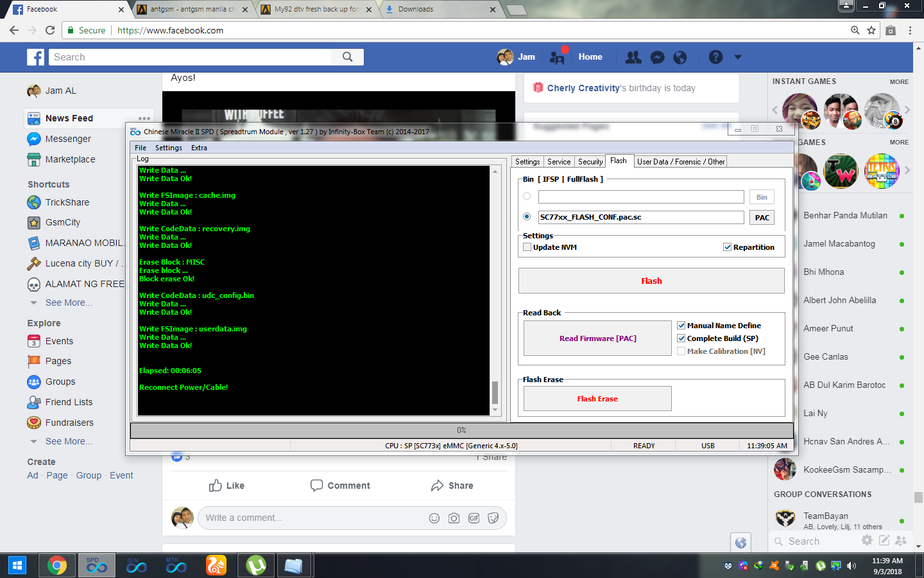The height and width of the screenshot is (578, 924).
Task: Click the new message compose icon in chat
Action: click(x=884, y=541)
